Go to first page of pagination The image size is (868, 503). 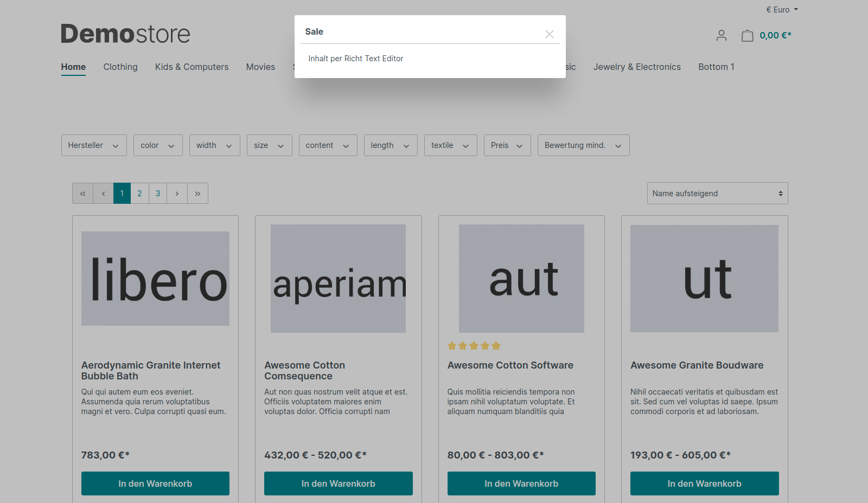[x=82, y=194]
